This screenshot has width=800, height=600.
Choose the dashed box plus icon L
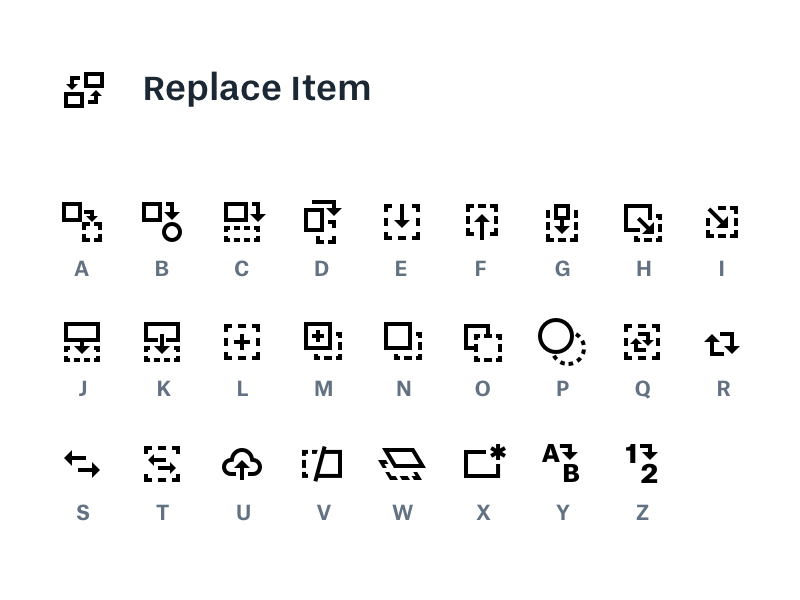(242, 342)
